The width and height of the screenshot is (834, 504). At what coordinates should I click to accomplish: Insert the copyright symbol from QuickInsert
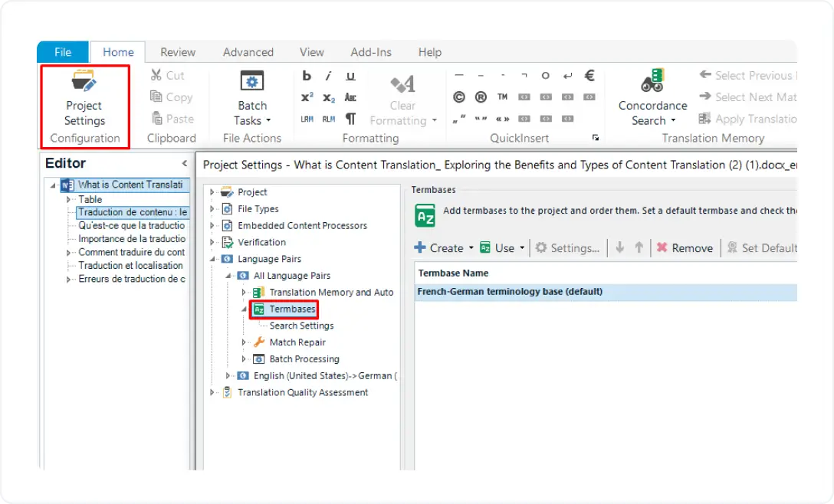tap(458, 96)
